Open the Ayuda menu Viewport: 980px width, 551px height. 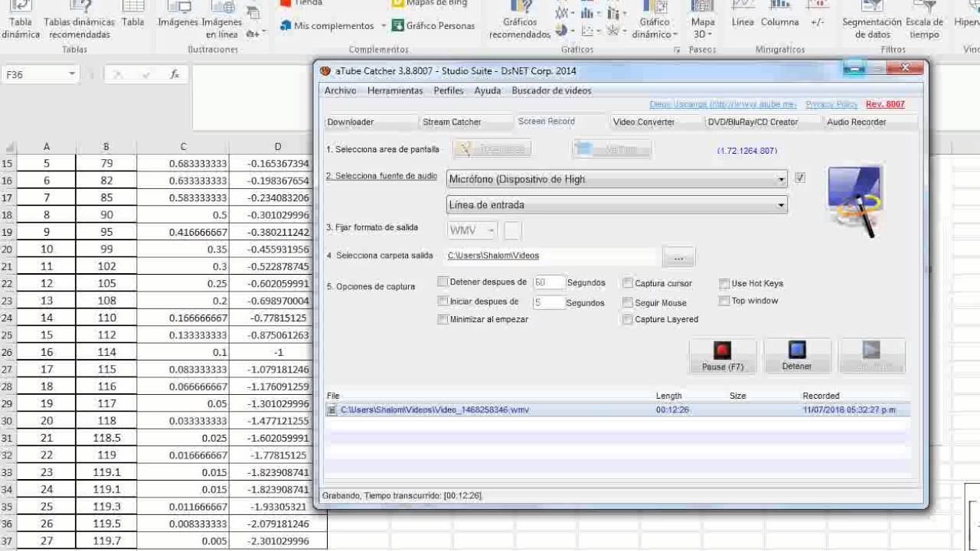coord(488,90)
